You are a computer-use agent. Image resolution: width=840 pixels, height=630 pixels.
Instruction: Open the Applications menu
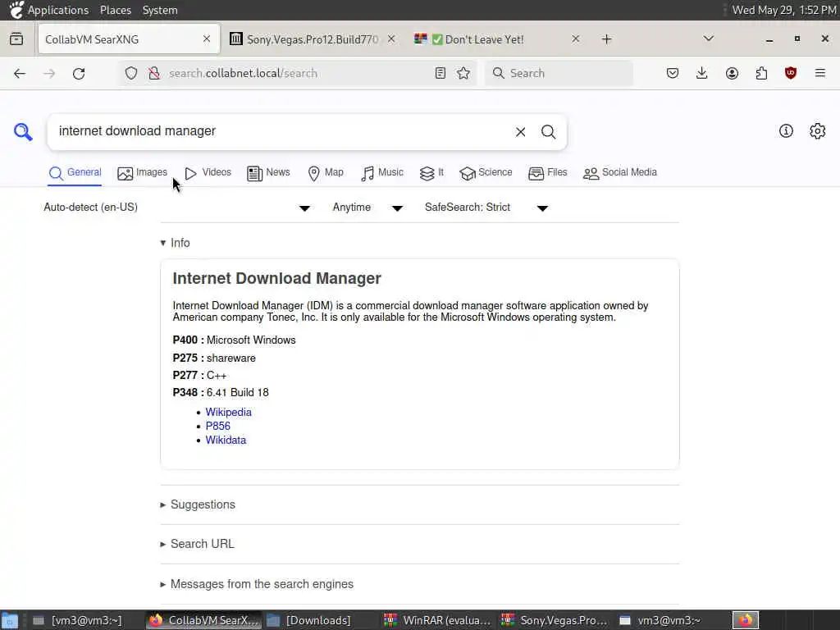pyautogui.click(x=58, y=10)
